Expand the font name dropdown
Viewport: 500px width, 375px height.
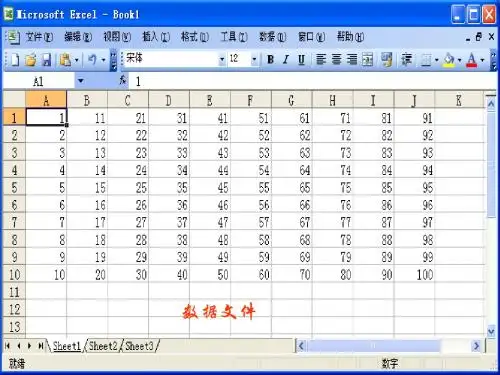[x=222, y=60]
